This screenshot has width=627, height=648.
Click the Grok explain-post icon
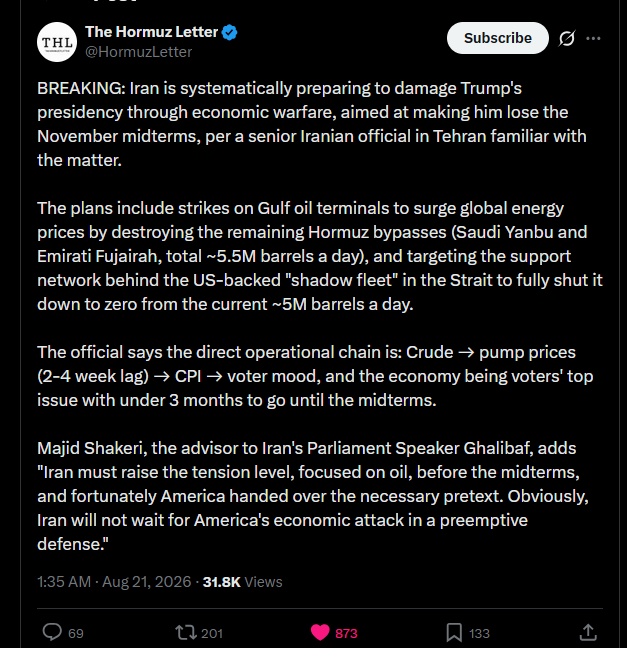(x=567, y=38)
